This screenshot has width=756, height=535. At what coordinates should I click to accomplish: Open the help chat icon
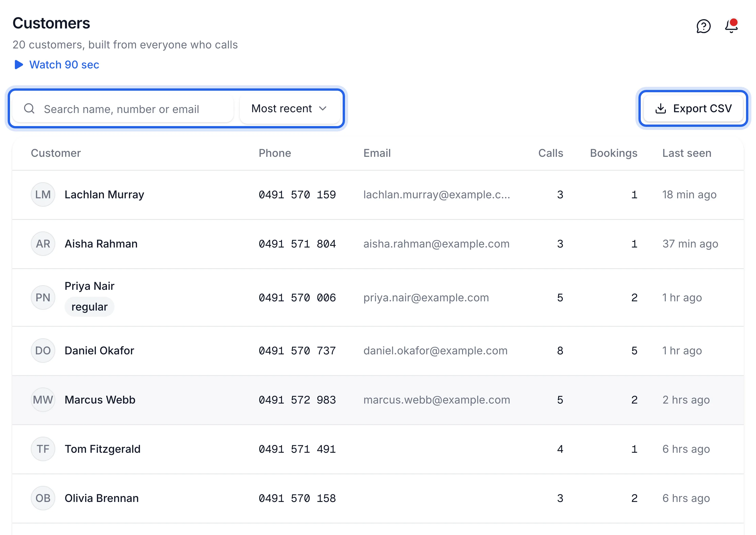tap(703, 26)
